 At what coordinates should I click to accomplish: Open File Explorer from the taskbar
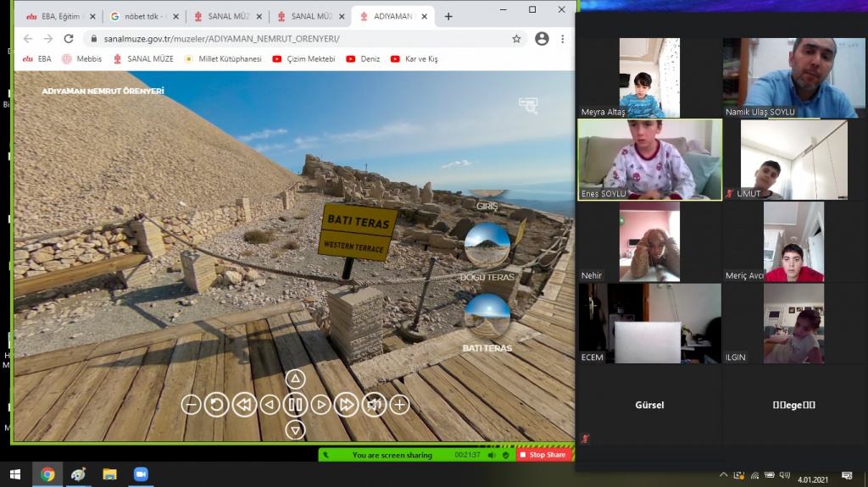pyautogui.click(x=109, y=474)
